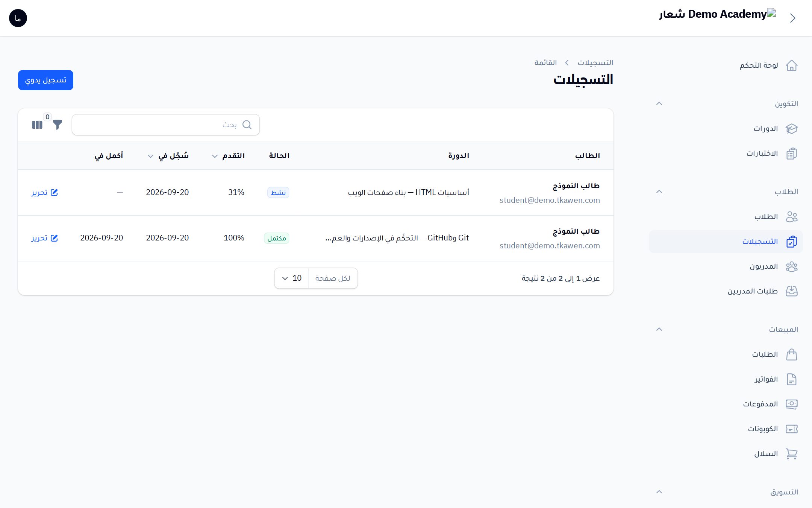Screen dimensions: 812x508
Task: Click تحرير link for the 100% enrollment
Action: [x=45, y=238]
